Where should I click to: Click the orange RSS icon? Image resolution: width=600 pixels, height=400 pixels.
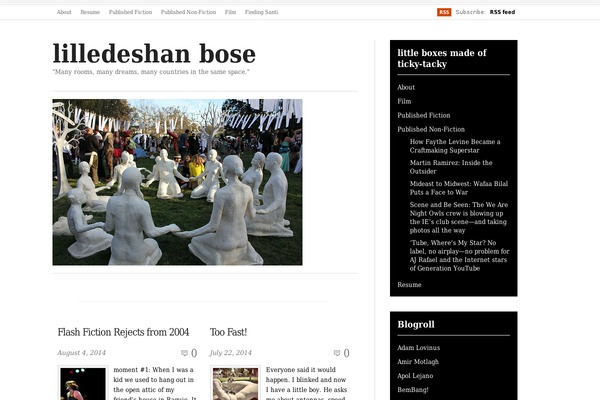click(x=444, y=12)
